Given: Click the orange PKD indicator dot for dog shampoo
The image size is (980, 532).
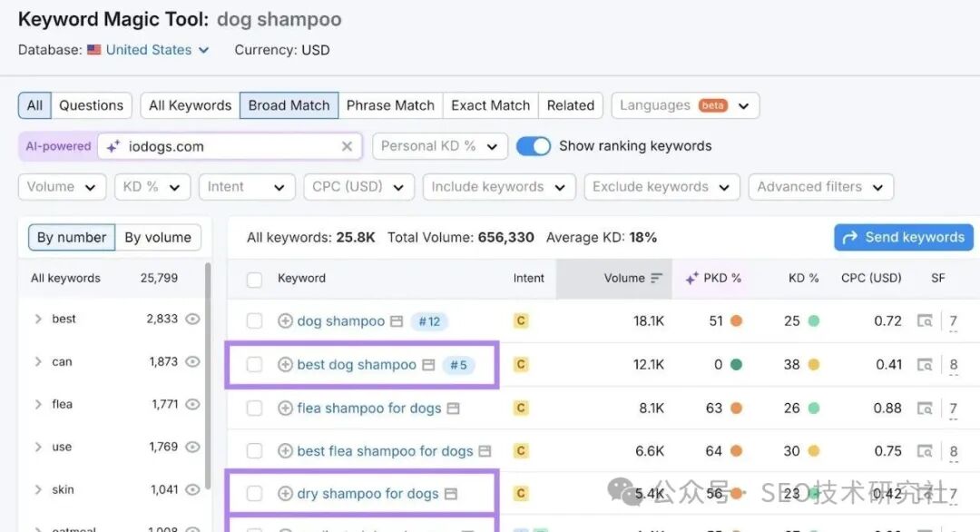Looking at the screenshot, I should (736, 321).
